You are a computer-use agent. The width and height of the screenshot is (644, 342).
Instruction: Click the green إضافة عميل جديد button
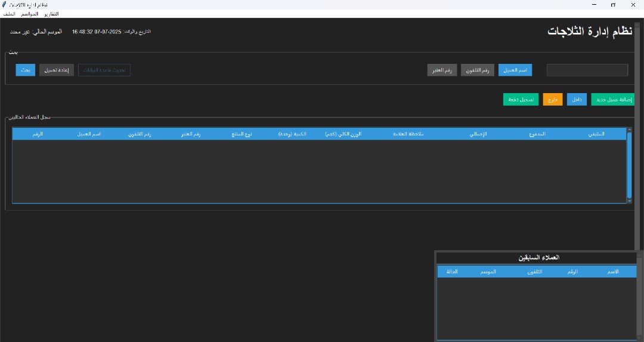click(612, 100)
